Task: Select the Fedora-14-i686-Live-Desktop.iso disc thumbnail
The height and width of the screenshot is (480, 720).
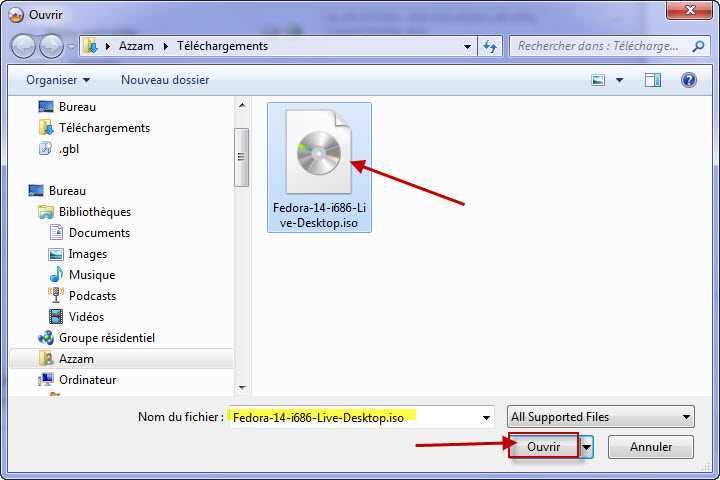Action: [x=319, y=153]
